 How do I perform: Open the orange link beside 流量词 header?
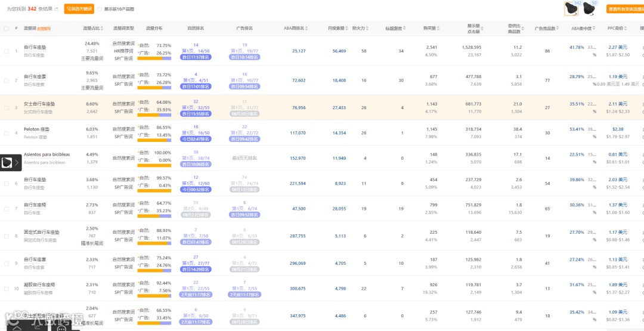tap(44, 29)
